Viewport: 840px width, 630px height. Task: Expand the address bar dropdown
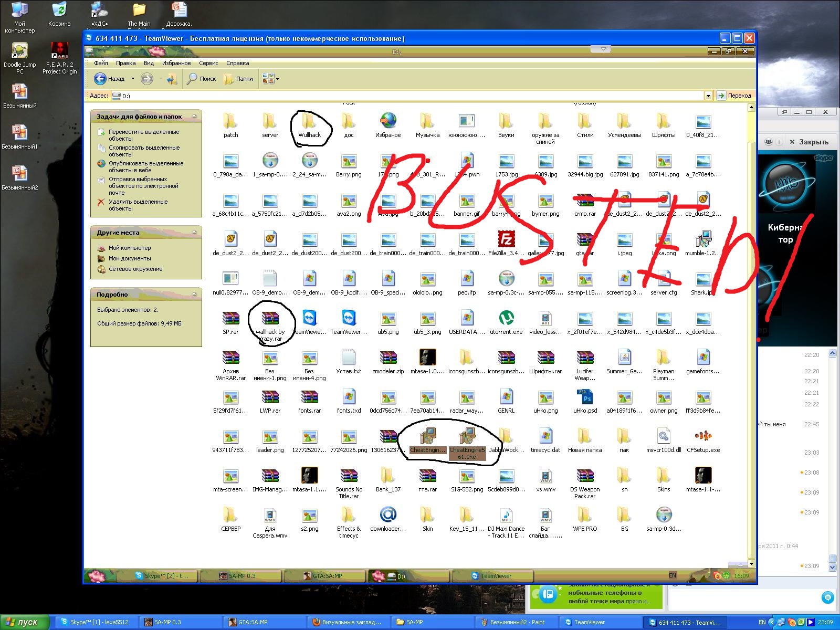click(708, 96)
